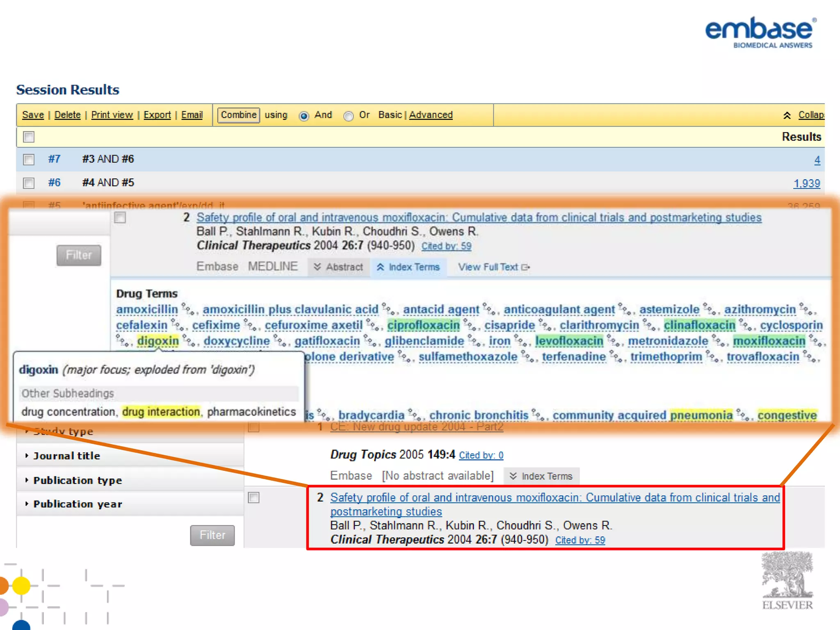Click the highlighted moxifloxacin drug term

769,341
